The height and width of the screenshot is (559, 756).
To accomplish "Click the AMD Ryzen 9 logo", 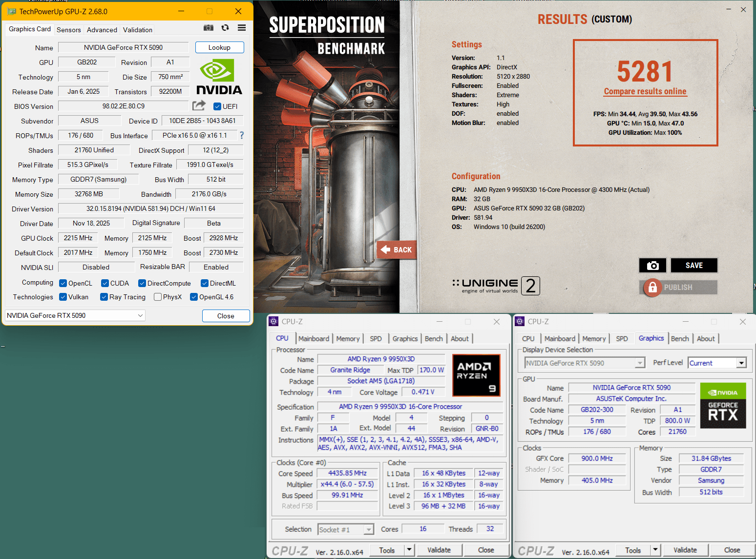I will [476, 375].
